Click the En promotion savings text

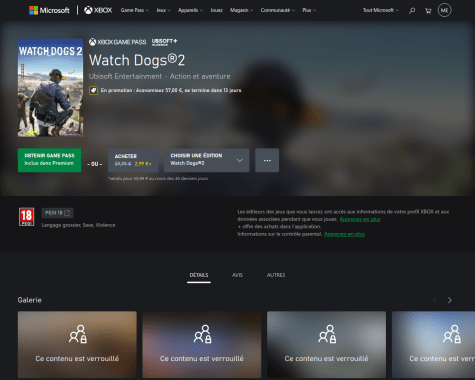tap(171, 90)
